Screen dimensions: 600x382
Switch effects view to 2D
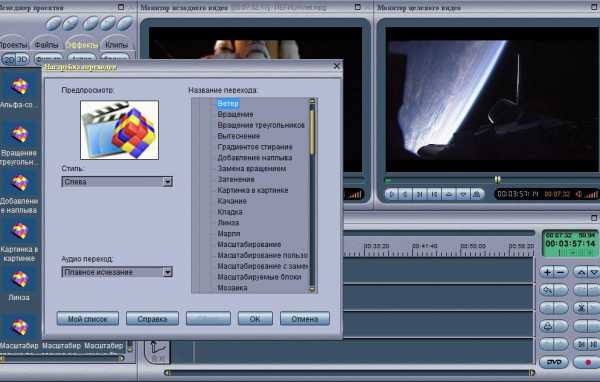[9, 60]
